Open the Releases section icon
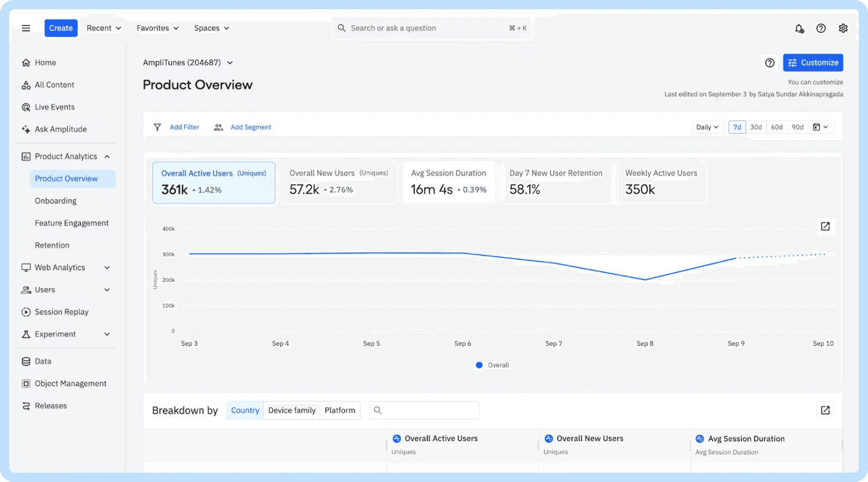The width and height of the screenshot is (868, 482). (26, 406)
